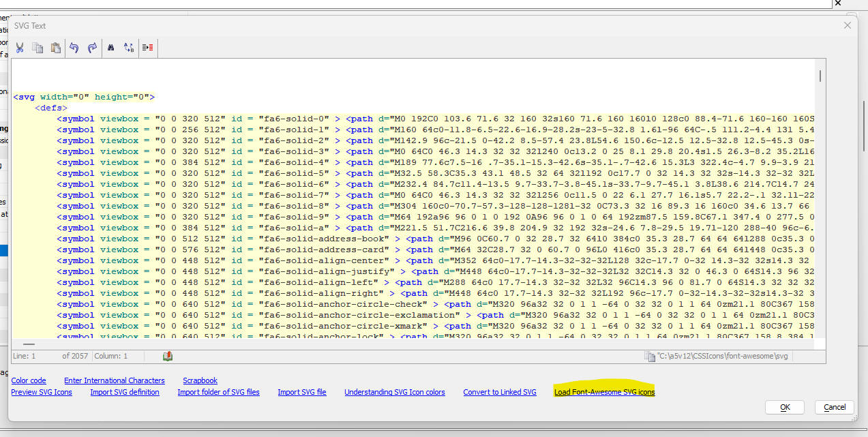
Task: Click the fa6-solid-address-card line
Action: (x=436, y=250)
